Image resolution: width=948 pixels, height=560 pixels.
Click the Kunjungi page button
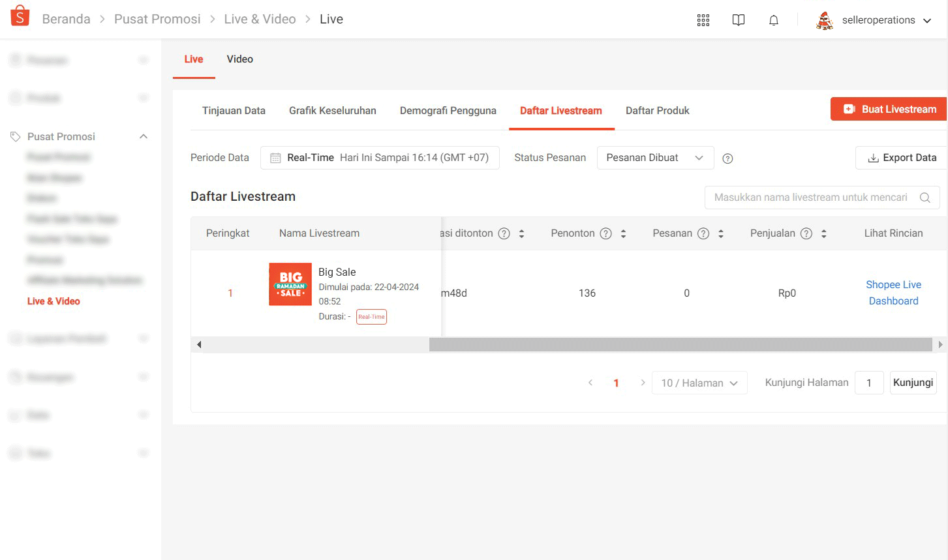(x=913, y=383)
